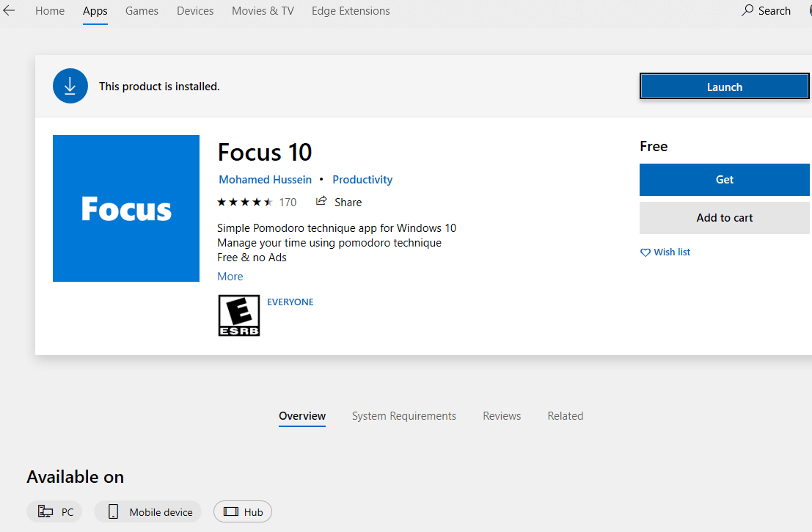The width and height of the screenshot is (812, 532).
Task: Go to the Games tab
Action: point(142,11)
